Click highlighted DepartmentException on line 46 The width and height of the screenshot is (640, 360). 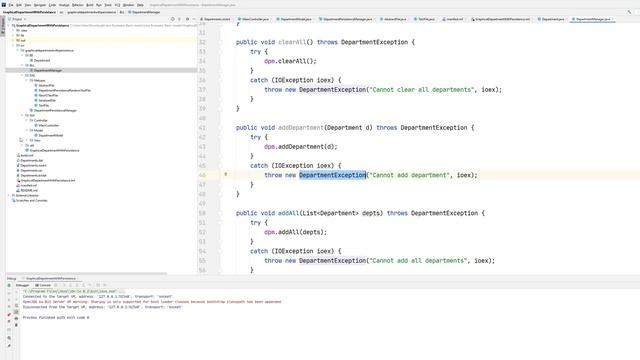pyautogui.click(x=332, y=175)
